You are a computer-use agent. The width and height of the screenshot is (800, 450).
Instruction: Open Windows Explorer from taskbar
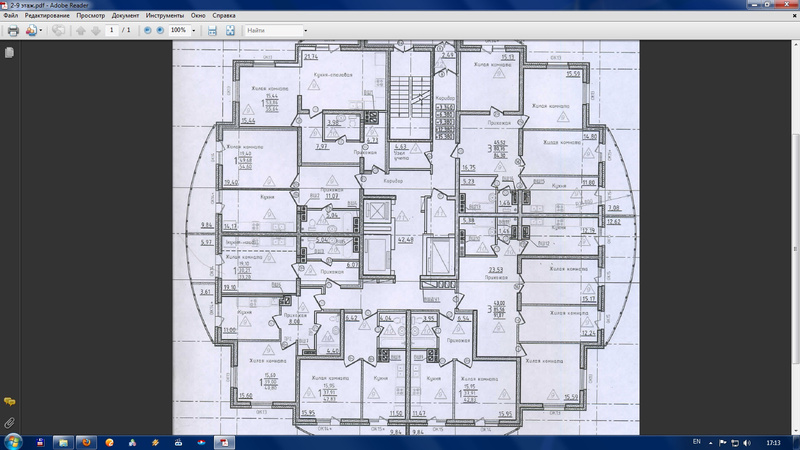click(x=63, y=442)
